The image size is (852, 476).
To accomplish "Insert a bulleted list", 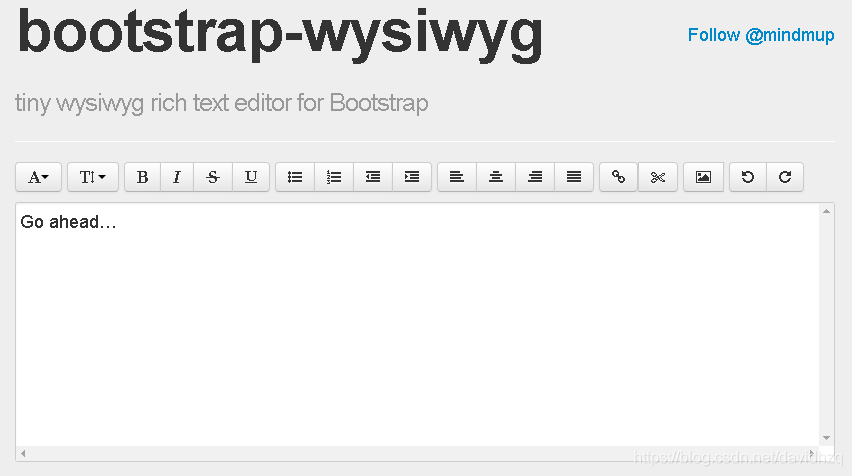I will click(x=295, y=177).
